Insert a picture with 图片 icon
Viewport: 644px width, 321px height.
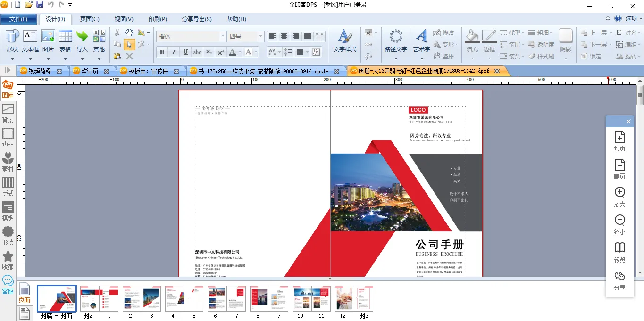(48, 41)
